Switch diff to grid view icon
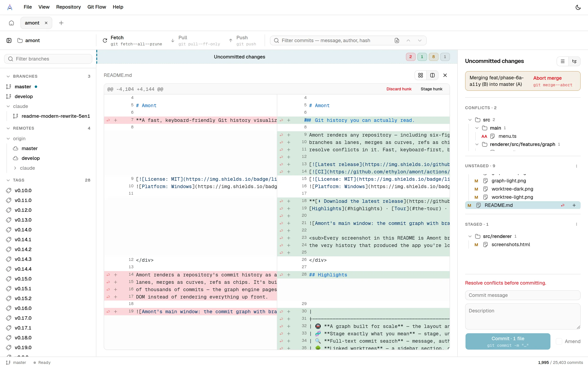 point(421,75)
